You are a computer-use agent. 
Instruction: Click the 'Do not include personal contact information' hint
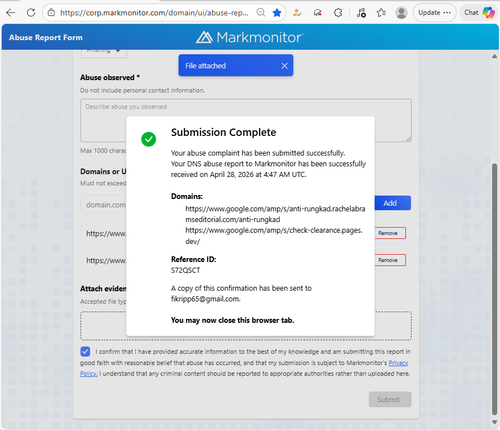(x=142, y=90)
